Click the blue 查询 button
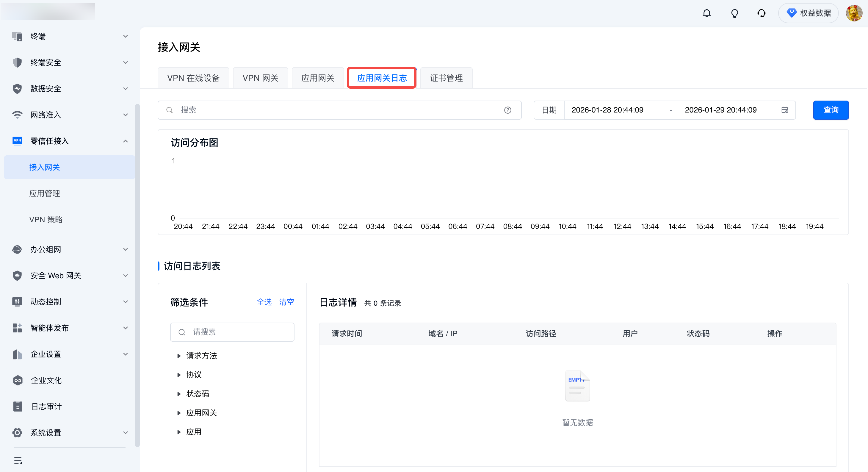Screen dimensions: 868x472 click(831, 110)
